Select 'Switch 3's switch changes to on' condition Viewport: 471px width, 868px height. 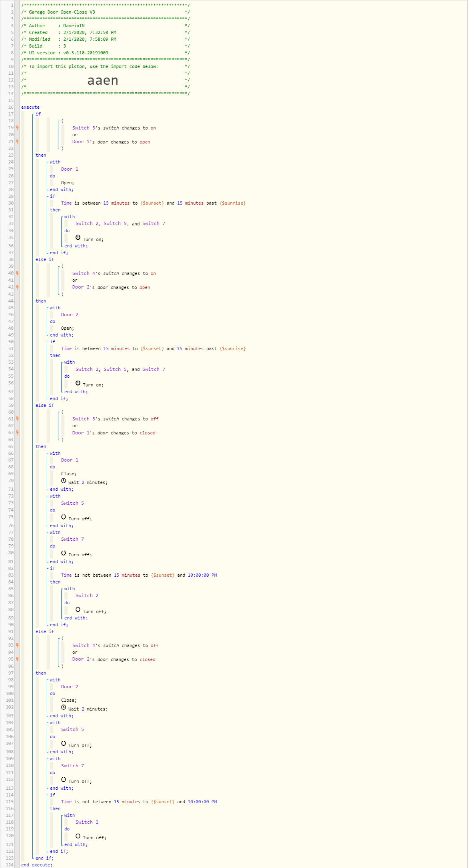pyautogui.click(x=114, y=128)
